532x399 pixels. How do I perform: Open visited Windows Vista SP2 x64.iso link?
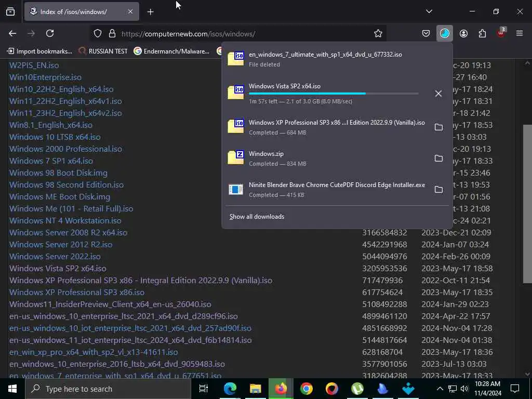[x=58, y=269]
